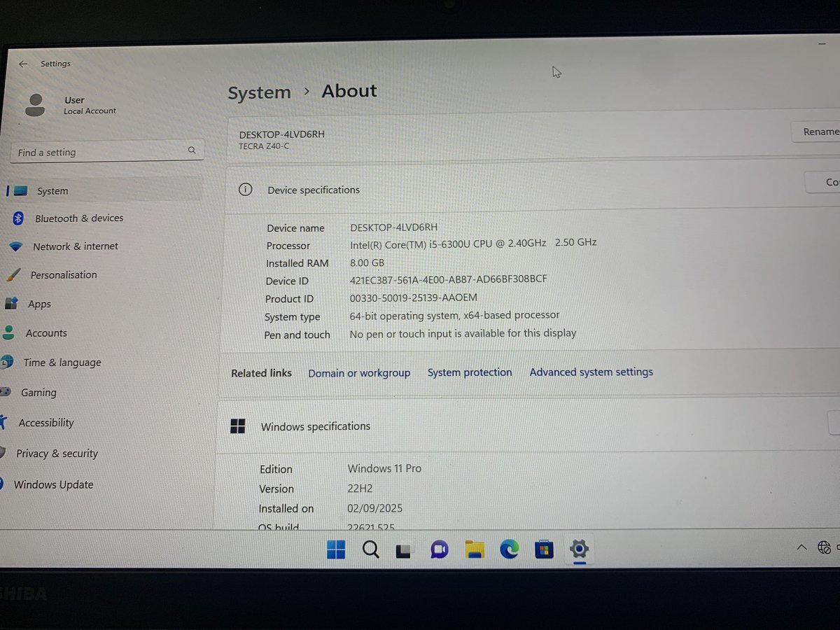Click the TECRA Z40-C model text
This screenshot has width=840, height=630.
tap(263, 146)
